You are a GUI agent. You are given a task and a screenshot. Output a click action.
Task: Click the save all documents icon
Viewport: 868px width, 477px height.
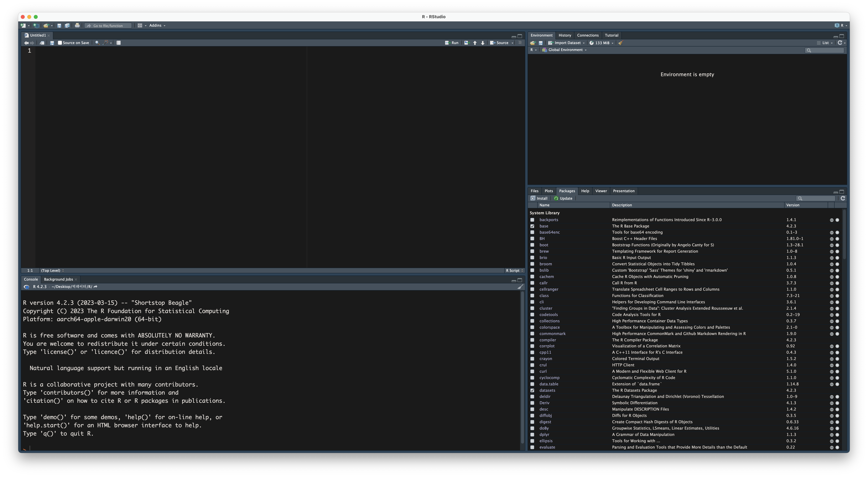(67, 26)
